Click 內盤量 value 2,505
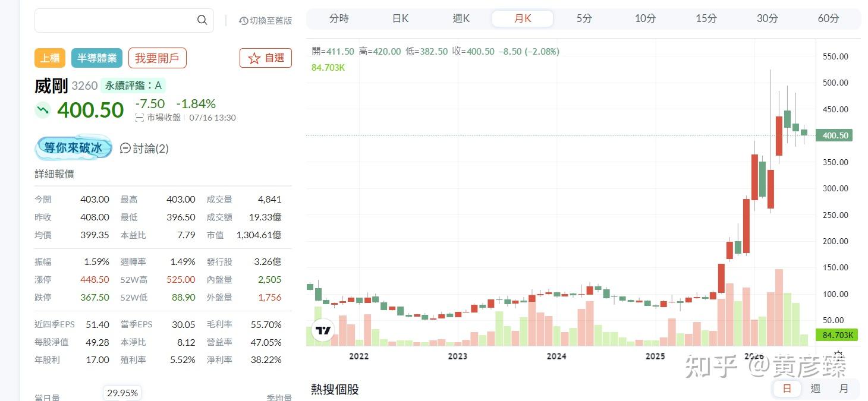 269,279
